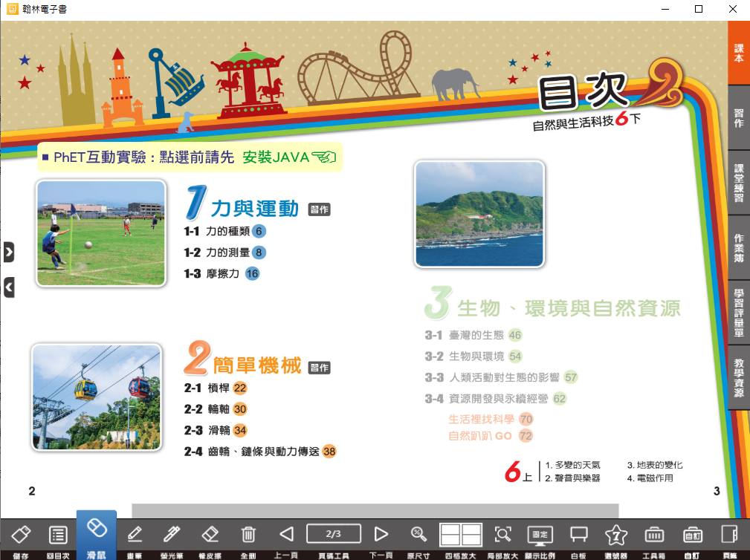The height and width of the screenshot is (560, 750).
Task: Pick the 橡皮擦 eraser tool
Action: 210,535
